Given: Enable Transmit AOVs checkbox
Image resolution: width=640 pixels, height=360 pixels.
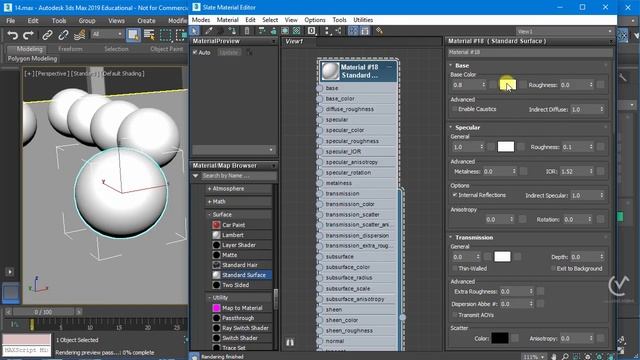Looking at the screenshot, I should [454, 315].
